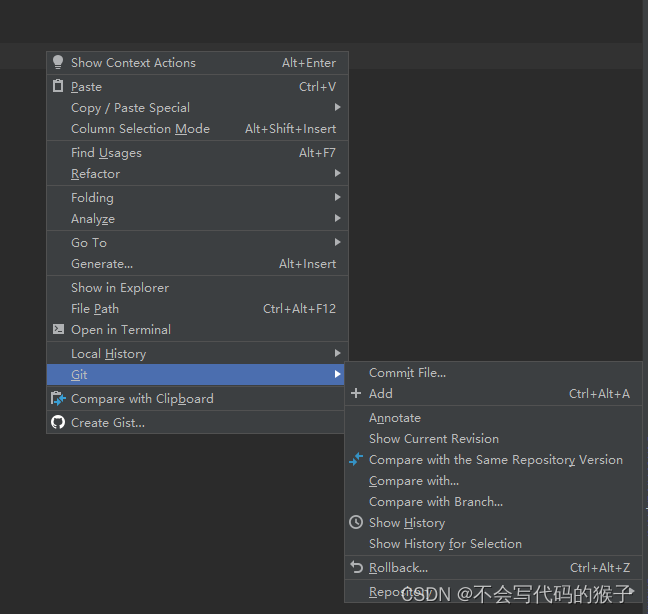
Task: Expand the Local History submenu arrow
Action: coord(338,353)
